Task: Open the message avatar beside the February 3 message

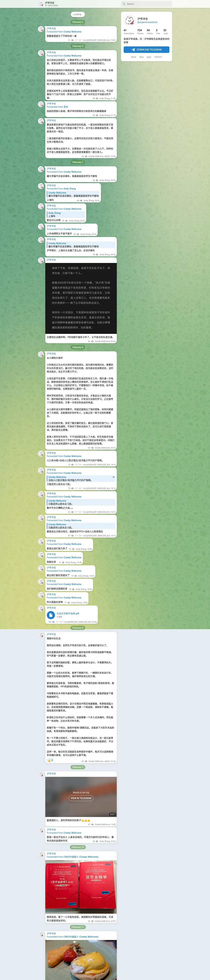Action: [41, 29]
